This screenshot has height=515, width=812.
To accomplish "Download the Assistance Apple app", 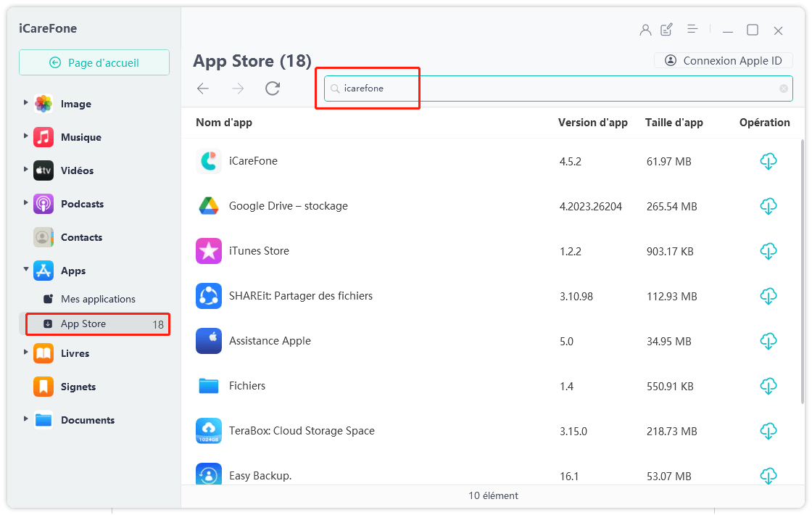I will (768, 342).
